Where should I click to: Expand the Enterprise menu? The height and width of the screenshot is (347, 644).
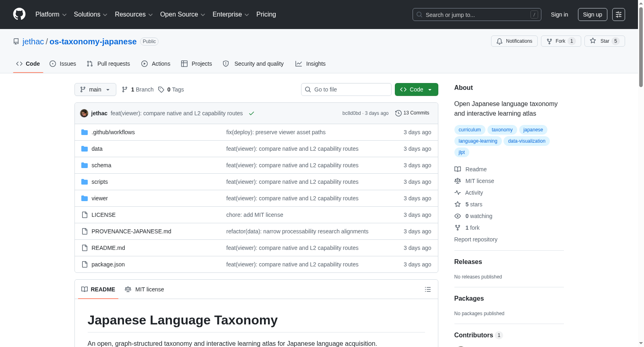[231, 15]
